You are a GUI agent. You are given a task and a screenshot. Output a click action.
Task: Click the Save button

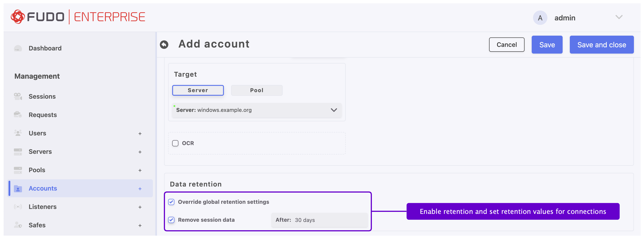547,45
